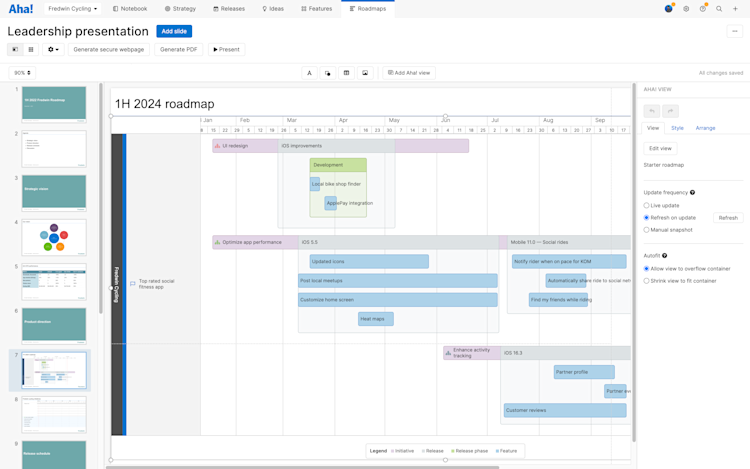Screen dimensions: 750x469
Task: Open presentation settings gear dropdown
Action: click(x=53, y=49)
